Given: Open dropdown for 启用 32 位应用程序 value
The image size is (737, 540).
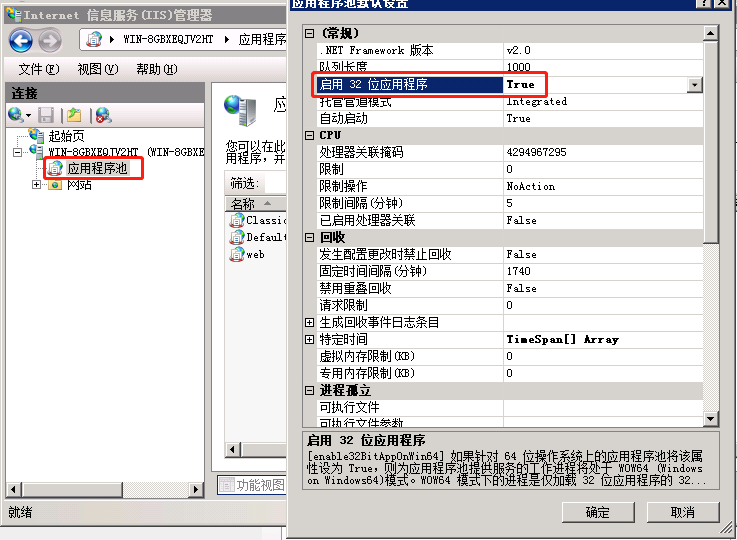Looking at the screenshot, I should click(695, 85).
